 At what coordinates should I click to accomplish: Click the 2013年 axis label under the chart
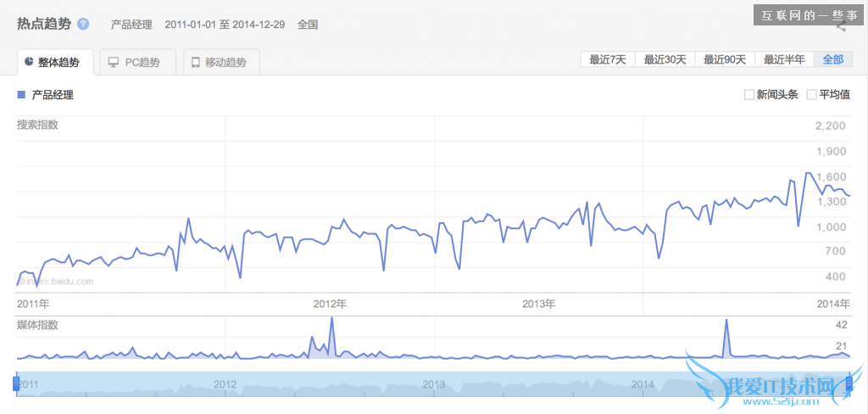click(539, 304)
